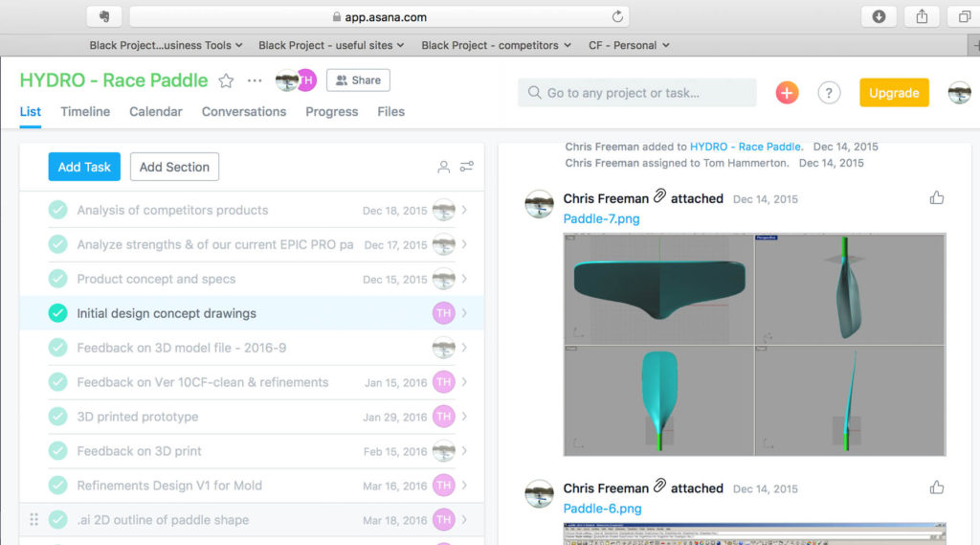
Task: Toggle completion of Feedback on 3D model file
Action: click(57, 348)
